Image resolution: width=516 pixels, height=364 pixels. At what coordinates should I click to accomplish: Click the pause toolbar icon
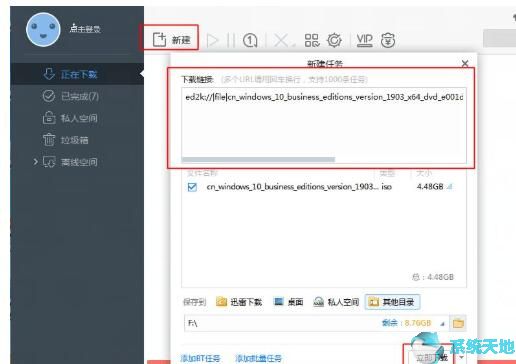tap(231, 41)
